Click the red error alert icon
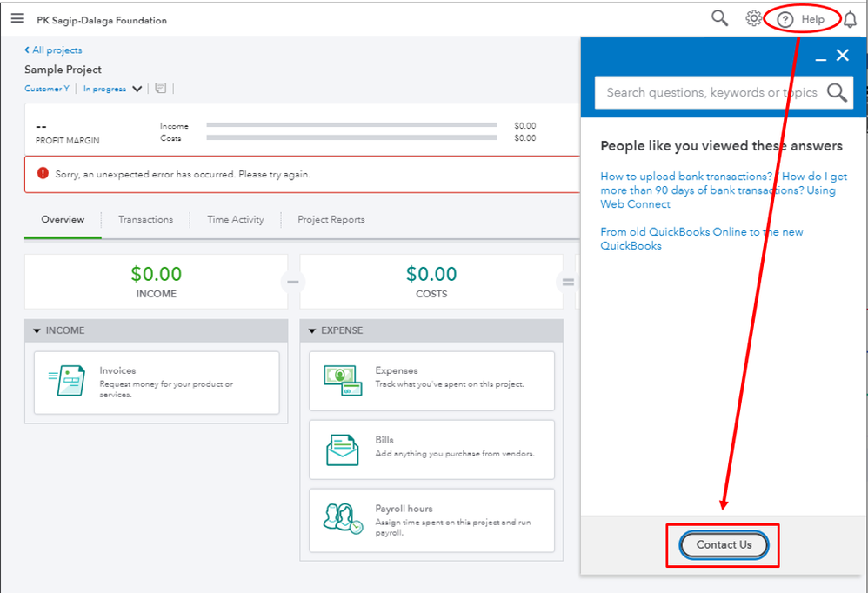 [x=43, y=173]
